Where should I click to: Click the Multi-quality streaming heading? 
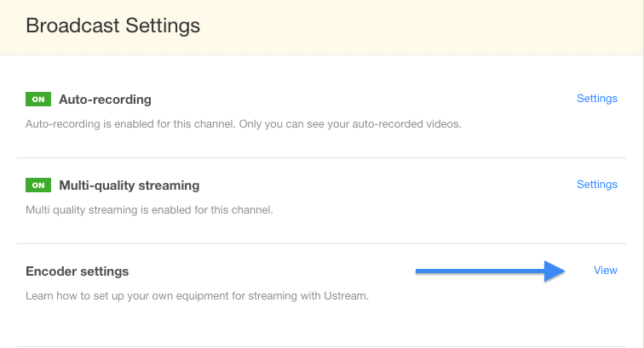(129, 185)
